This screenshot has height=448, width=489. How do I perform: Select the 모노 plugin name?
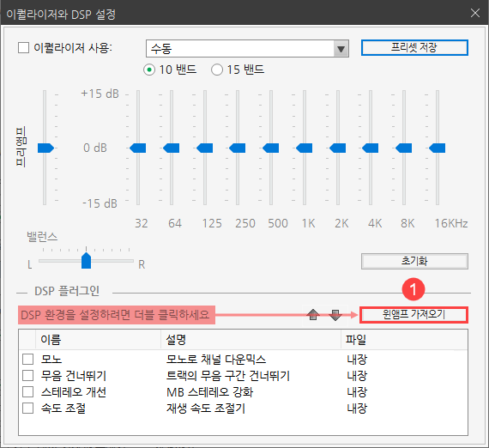51,360
